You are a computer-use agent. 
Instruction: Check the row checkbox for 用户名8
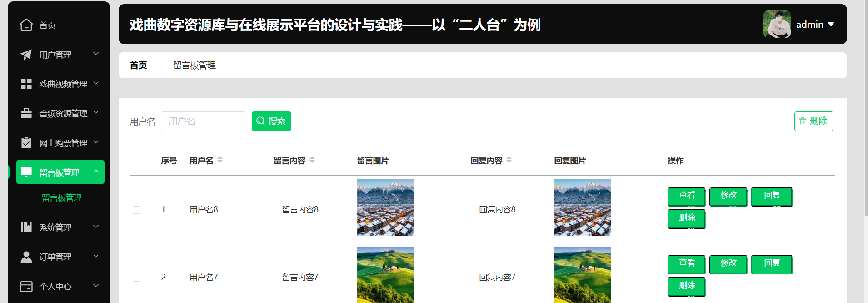click(x=136, y=210)
